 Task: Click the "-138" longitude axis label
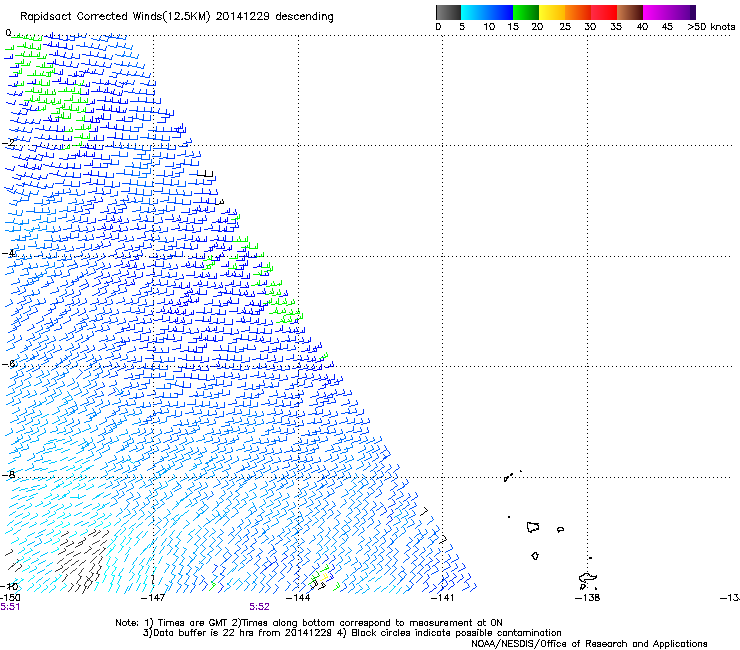(588, 598)
